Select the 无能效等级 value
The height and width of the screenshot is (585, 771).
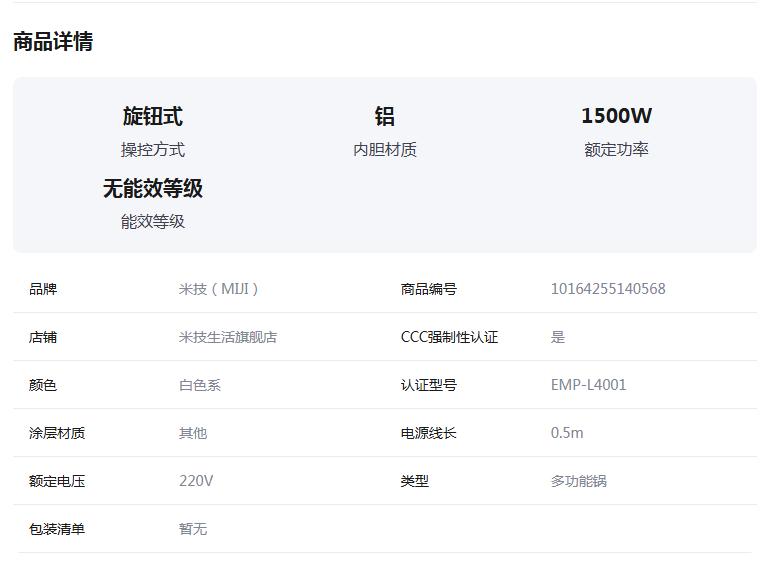coord(152,188)
